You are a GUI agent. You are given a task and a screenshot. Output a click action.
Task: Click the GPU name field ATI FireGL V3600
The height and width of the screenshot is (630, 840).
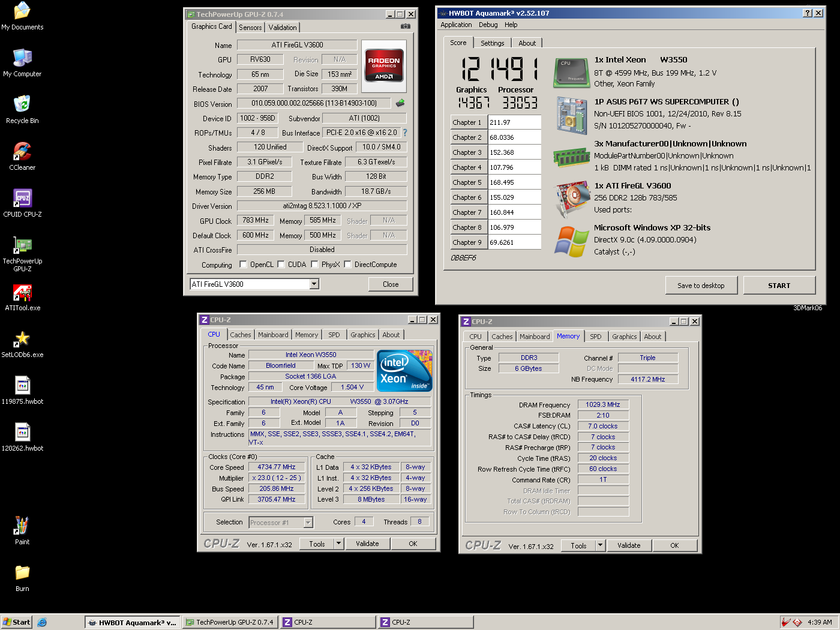(297, 45)
